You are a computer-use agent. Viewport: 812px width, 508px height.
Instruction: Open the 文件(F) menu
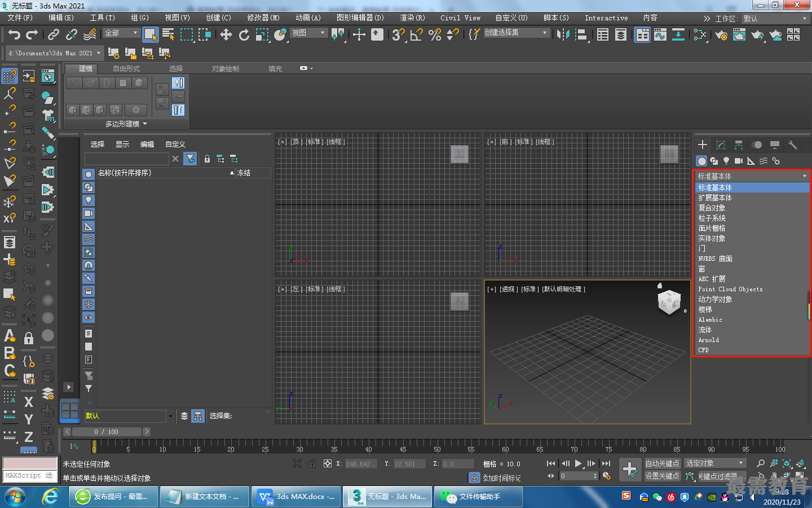pyautogui.click(x=20, y=18)
